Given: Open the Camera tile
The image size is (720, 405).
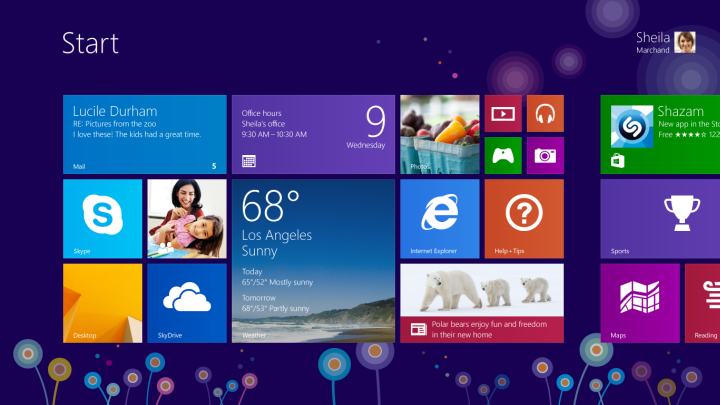Looking at the screenshot, I should 545,155.
